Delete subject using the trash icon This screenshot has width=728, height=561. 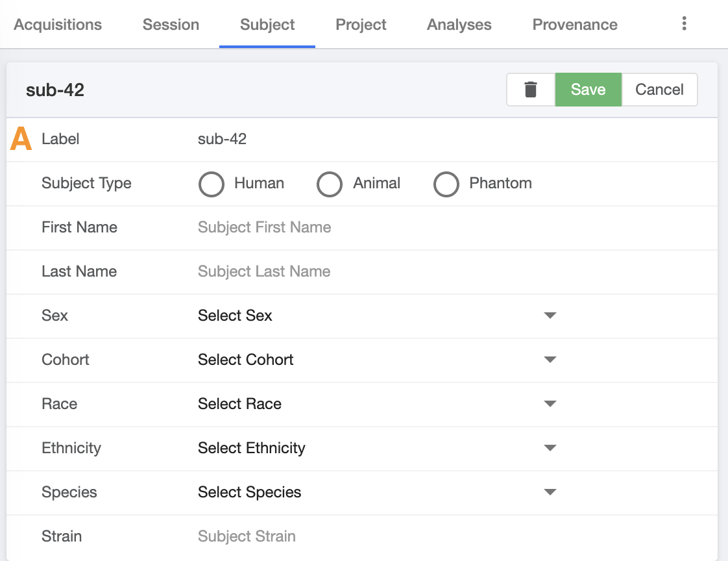point(531,90)
